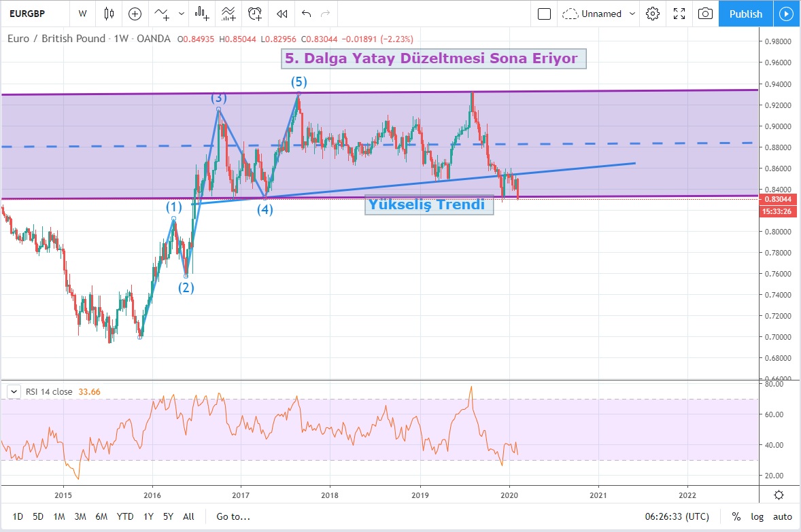Select the 6M time range
The image size is (801, 532).
pyautogui.click(x=102, y=516)
